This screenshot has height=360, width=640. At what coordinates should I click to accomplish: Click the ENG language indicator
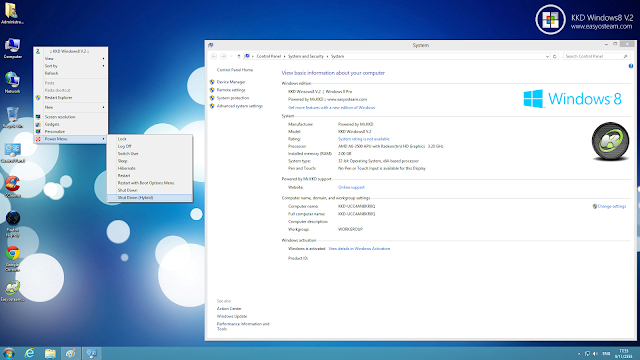(x=606, y=353)
